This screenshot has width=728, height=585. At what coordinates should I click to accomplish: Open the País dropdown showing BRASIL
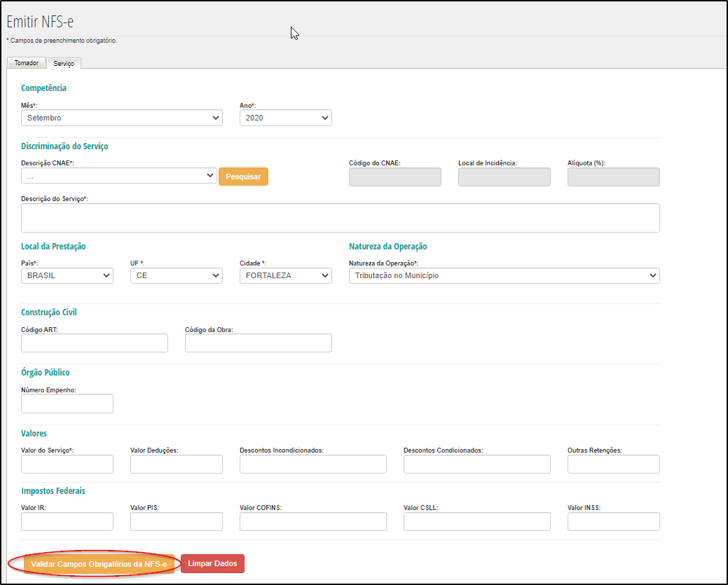[x=67, y=276]
